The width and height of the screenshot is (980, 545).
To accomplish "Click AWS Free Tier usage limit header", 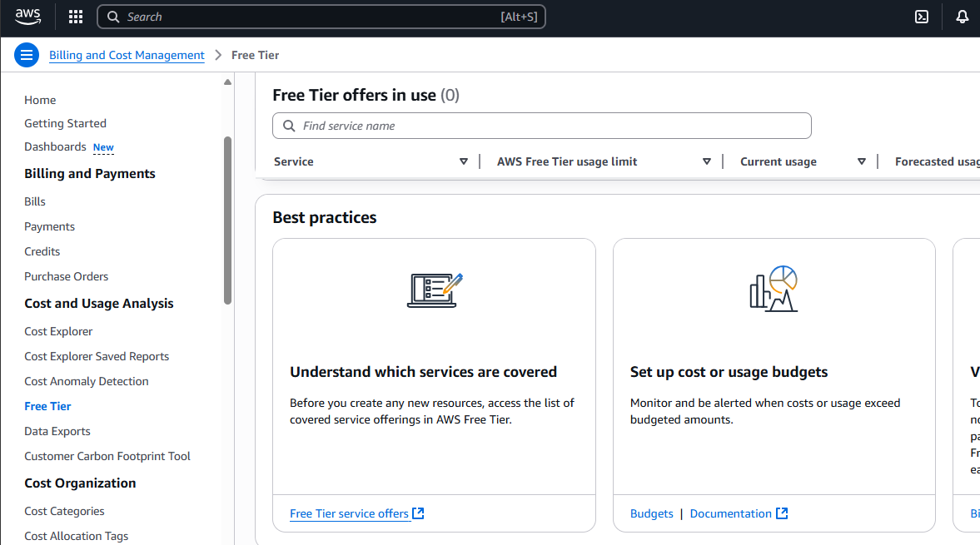I will tap(567, 161).
